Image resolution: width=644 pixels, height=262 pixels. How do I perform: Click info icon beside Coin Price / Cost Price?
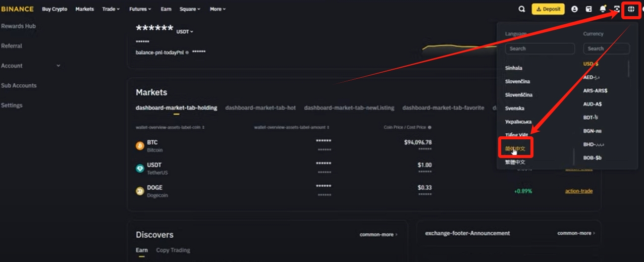[x=430, y=128]
